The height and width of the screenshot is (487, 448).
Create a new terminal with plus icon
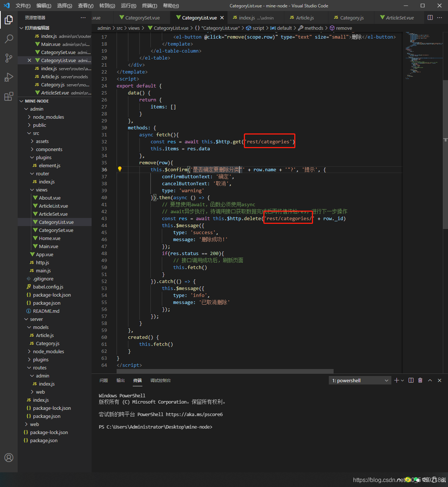[397, 380]
